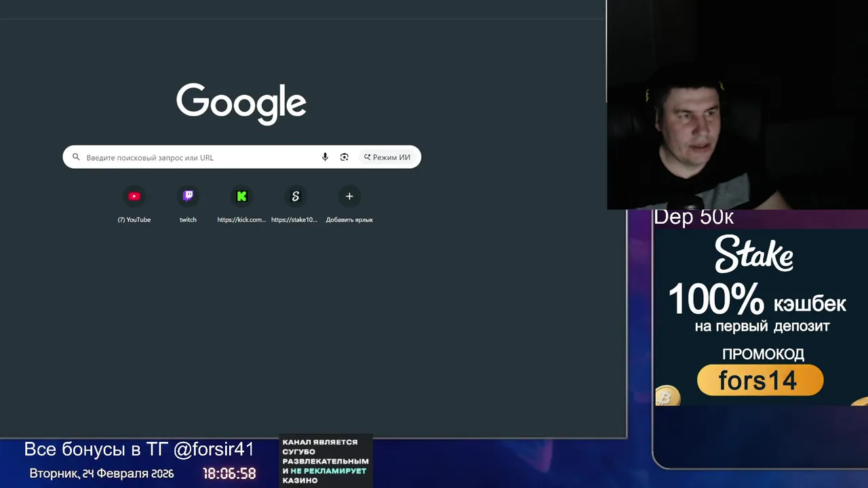Click the Dep 50к overlay text
Image resolution: width=868 pixels, height=488 pixels.
694,218
